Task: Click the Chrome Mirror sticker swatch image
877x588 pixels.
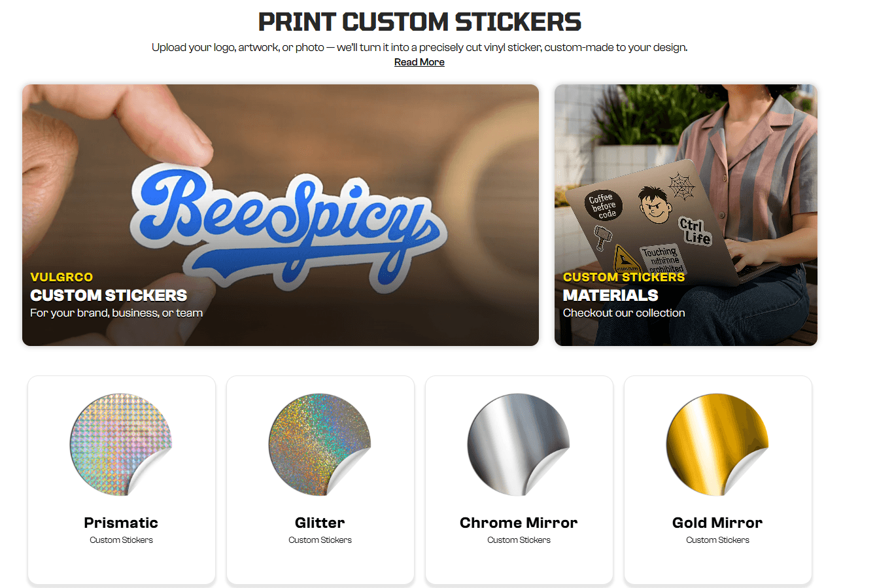Action: point(519,445)
